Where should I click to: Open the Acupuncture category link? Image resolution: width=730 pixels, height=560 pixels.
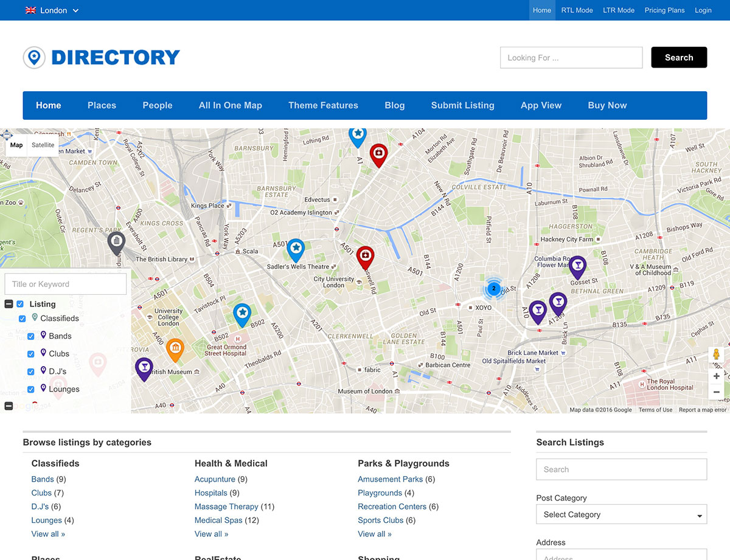215,479
